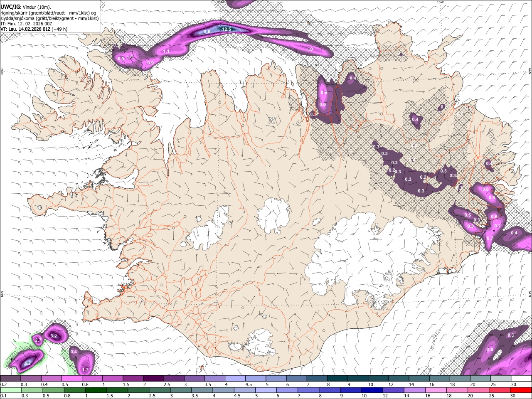Click the 3.2 precipitation value offshore
The height and width of the screenshot is (399, 532).
(53, 335)
